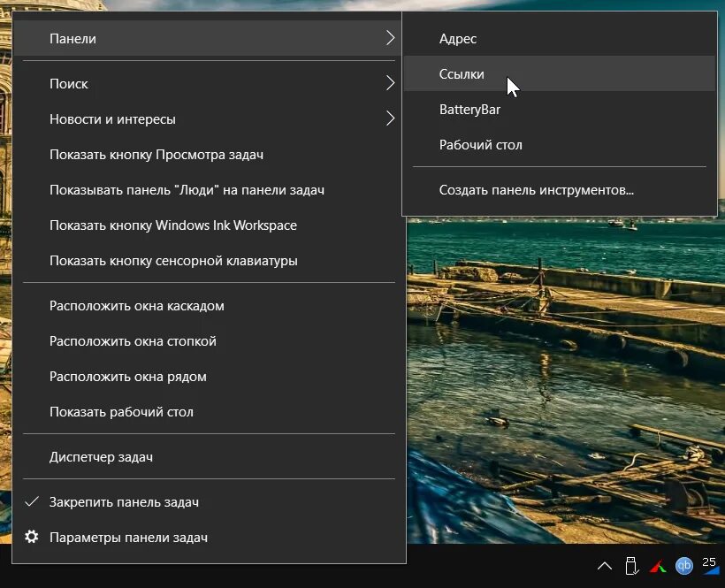725x588 pixels.
Task: Toggle the "Люди" panel on taskbar
Action: tap(208, 190)
